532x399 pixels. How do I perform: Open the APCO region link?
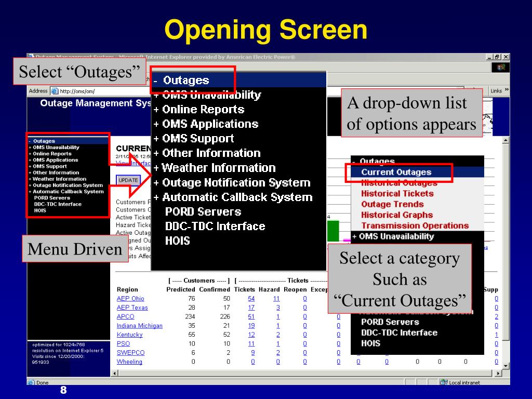(x=125, y=316)
